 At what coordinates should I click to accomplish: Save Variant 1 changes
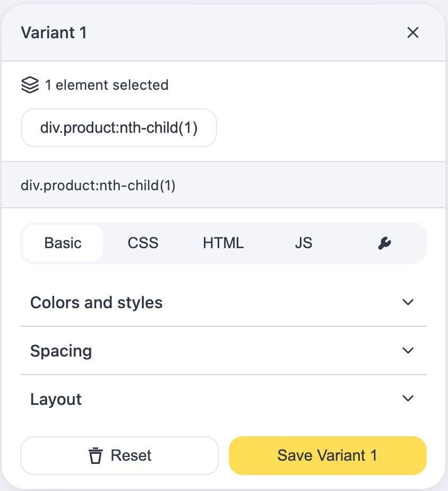click(x=328, y=455)
